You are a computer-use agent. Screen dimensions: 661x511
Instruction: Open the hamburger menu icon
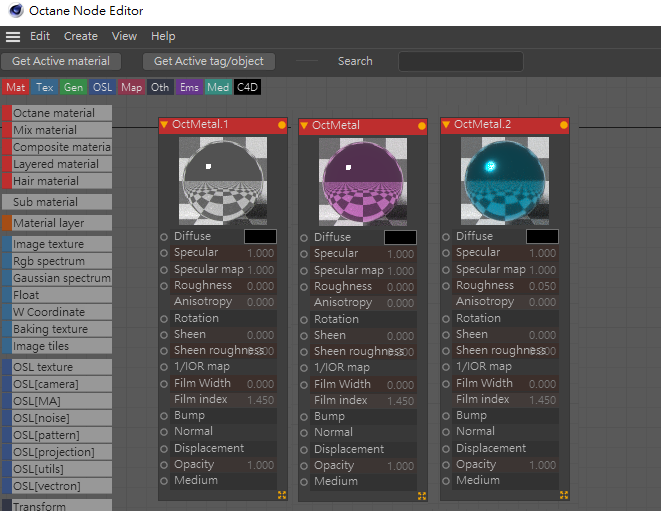coord(13,37)
